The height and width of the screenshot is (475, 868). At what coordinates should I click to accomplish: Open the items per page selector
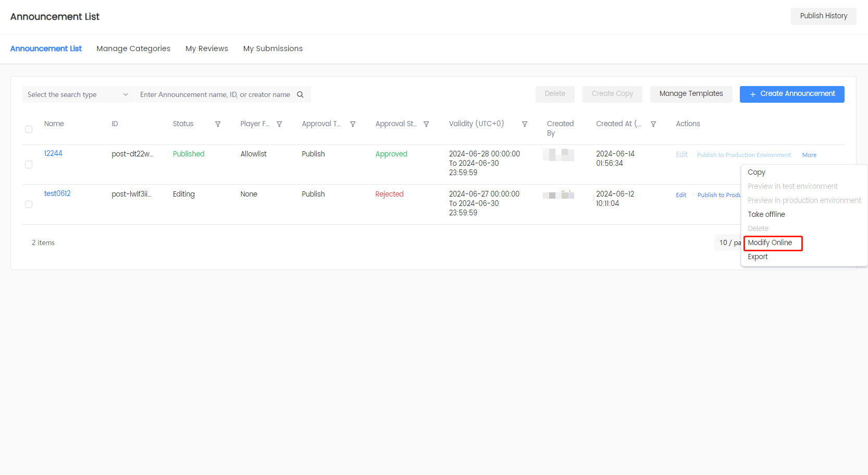(728, 242)
